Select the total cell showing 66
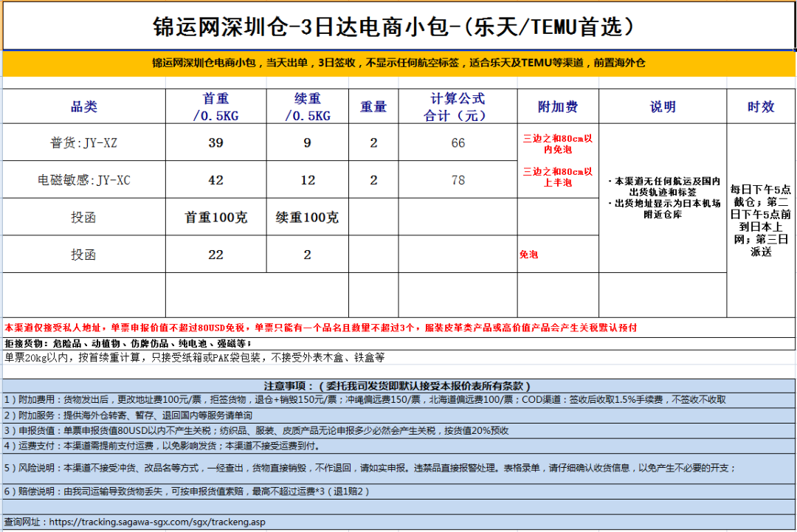The image size is (797, 532). (x=458, y=143)
